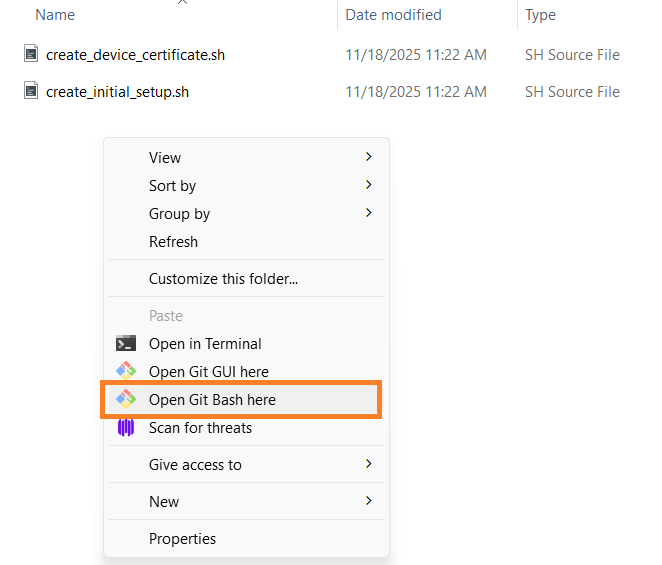This screenshot has height=565, width=662.
Task: Sort files by Name column header
Action: [55, 15]
